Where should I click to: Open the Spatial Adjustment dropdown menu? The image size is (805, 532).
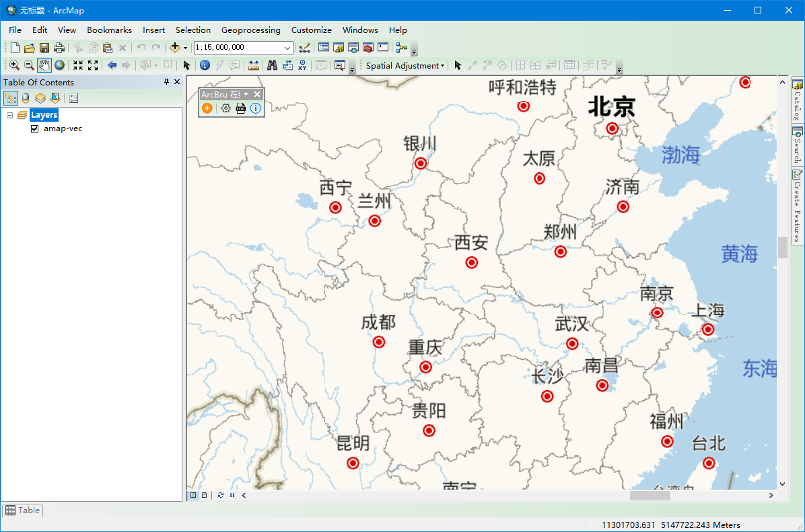point(405,66)
